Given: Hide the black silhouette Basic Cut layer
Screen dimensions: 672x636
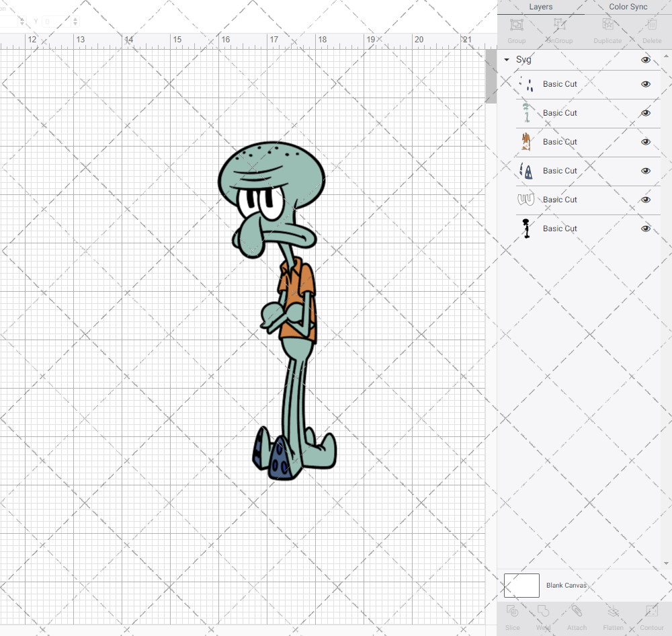Looking at the screenshot, I should 645,229.
